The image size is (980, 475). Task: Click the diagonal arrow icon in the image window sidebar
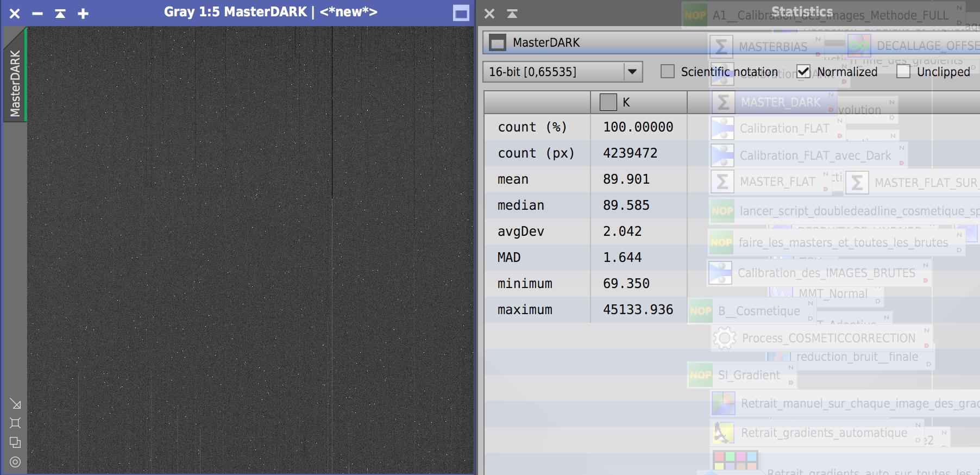[x=15, y=404]
